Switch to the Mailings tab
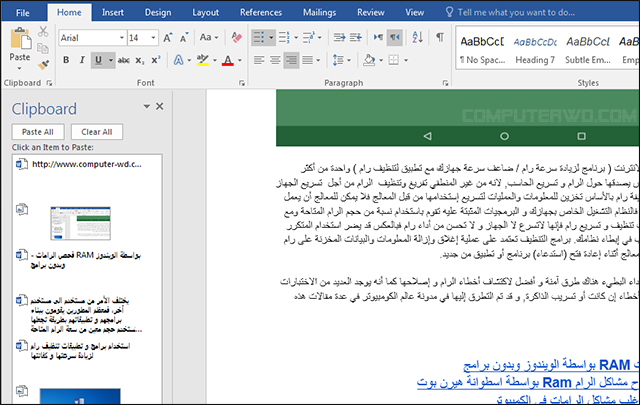The image size is (640, 405). point(320,13)
